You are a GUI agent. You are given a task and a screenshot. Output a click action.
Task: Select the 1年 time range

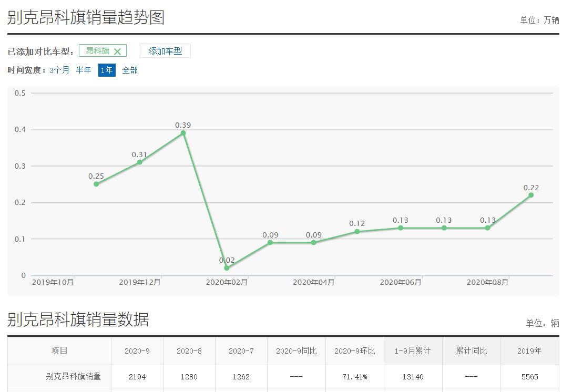[x=107, y=70]
